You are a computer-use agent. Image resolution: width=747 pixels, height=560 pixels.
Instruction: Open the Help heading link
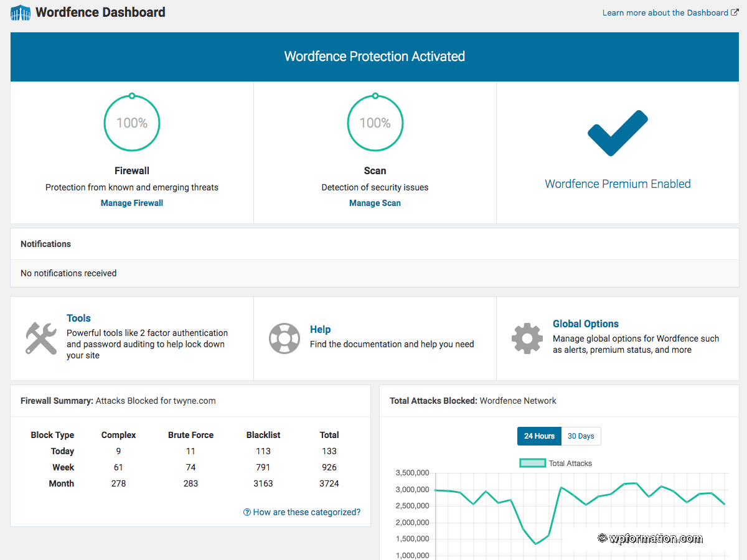(x=320, y=329)
